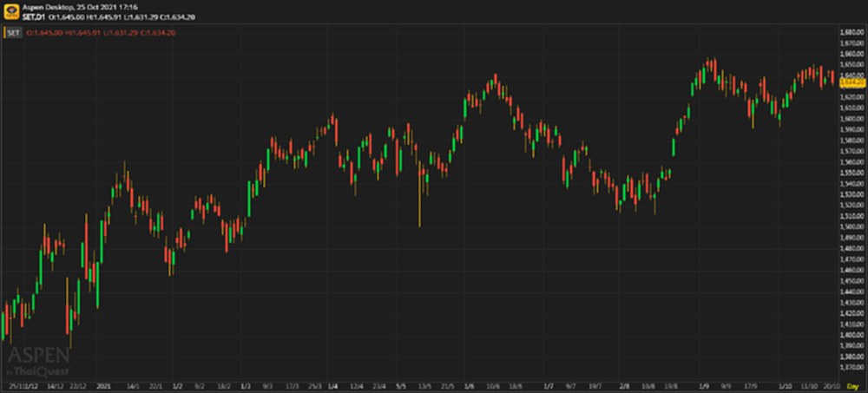Click the SET,D1 symbol header text
This screenshot has width=868, height=393.
tap(35, 17)
